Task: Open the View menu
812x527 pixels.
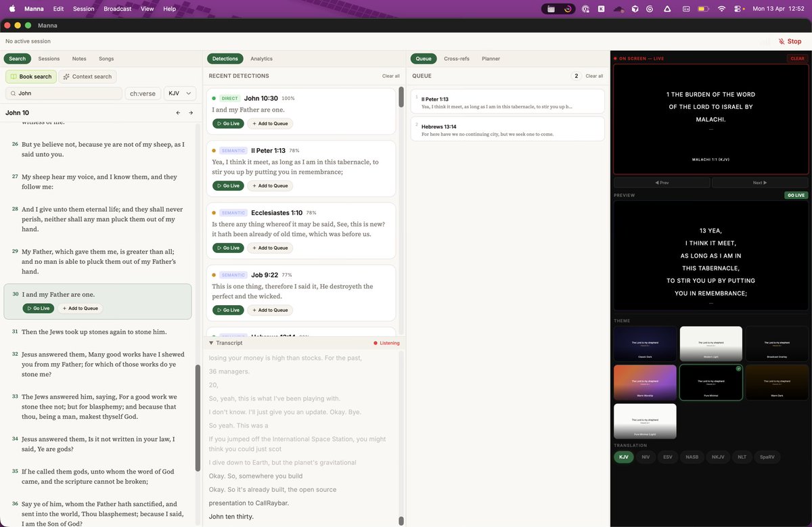Action: point(147,9)
